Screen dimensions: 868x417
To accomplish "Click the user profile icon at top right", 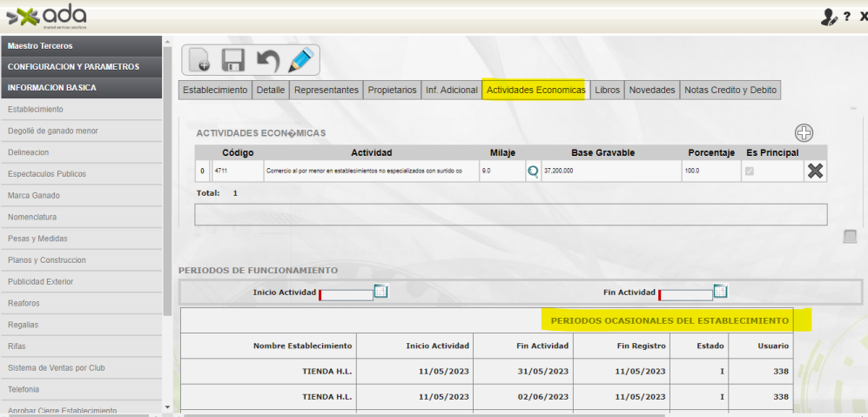I will [828, 17].
